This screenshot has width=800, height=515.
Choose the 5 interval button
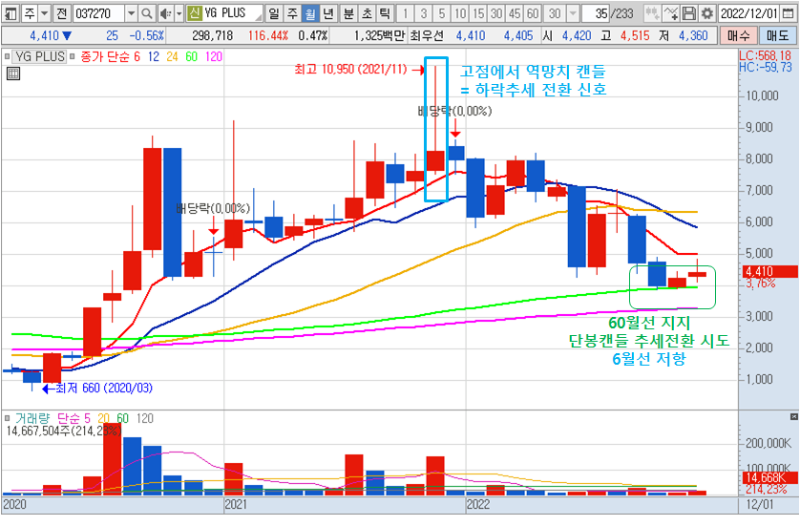[x=442, y=13]
